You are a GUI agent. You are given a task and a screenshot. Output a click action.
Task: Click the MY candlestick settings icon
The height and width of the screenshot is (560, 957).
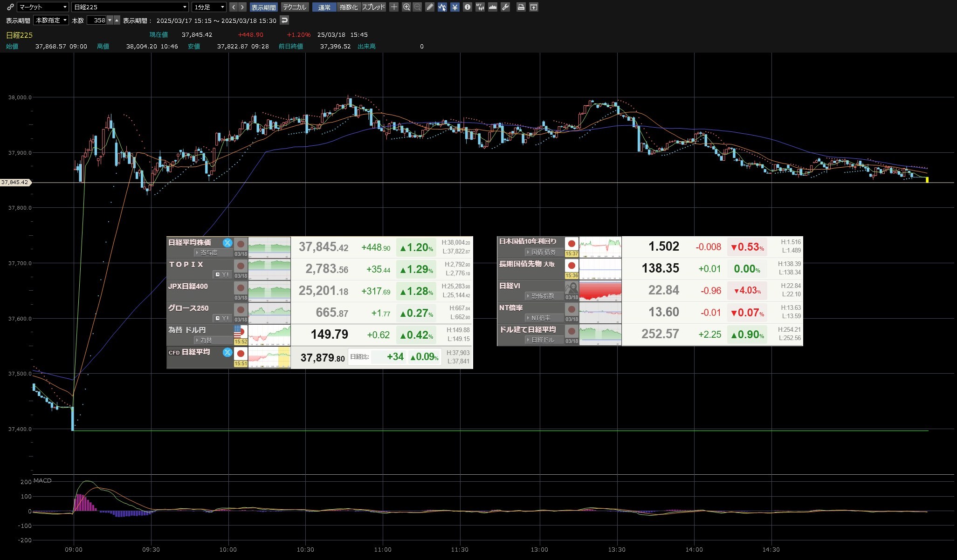tap(480, 7)
